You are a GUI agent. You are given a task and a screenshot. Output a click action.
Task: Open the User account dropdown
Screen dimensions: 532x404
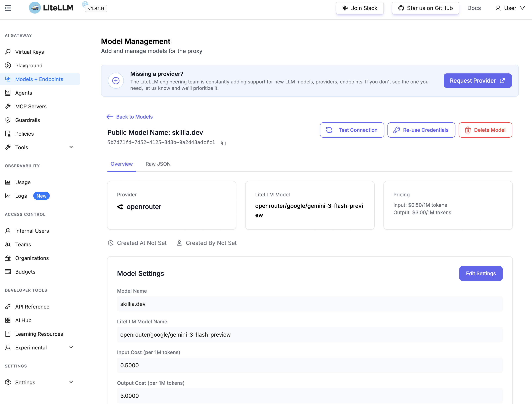tap(510, 8)
